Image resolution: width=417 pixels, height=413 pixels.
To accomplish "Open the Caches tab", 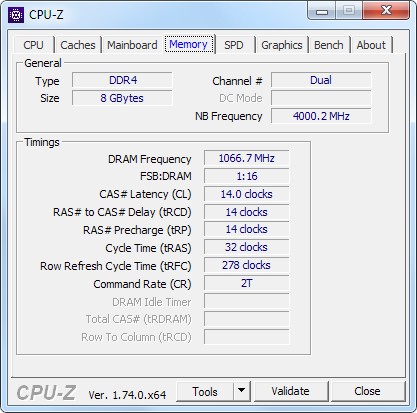I will click(x=78, y=45).
